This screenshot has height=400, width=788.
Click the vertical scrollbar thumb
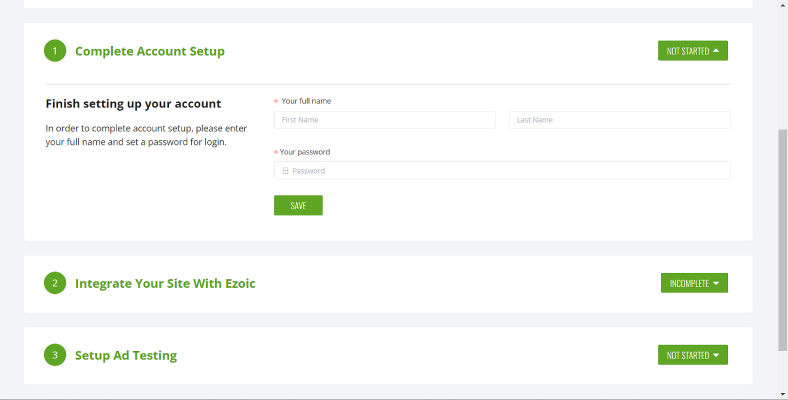(783, 240)
